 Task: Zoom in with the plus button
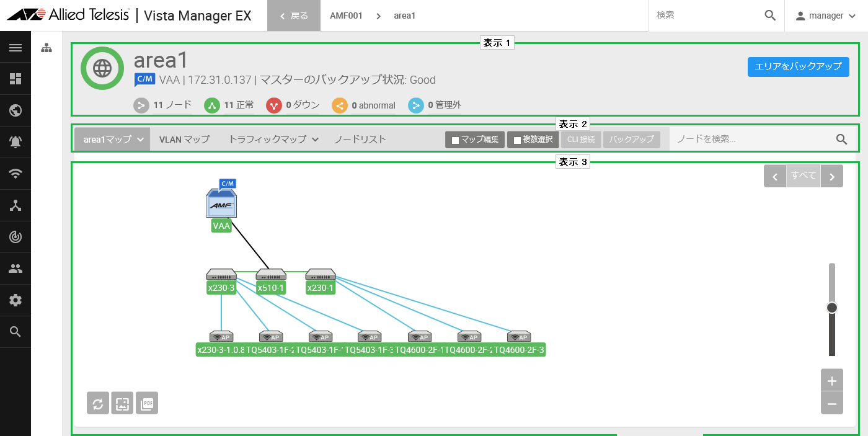tap(832, 380)
